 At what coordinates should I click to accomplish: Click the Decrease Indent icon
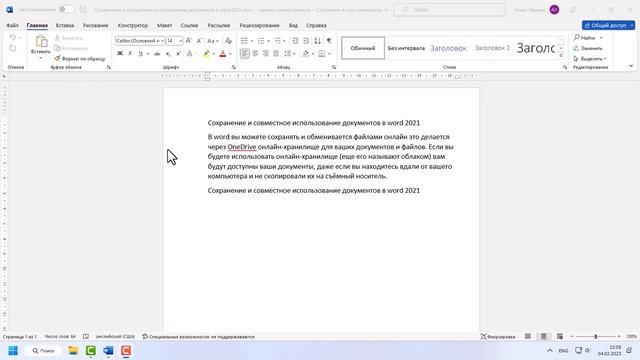point(295,41)
